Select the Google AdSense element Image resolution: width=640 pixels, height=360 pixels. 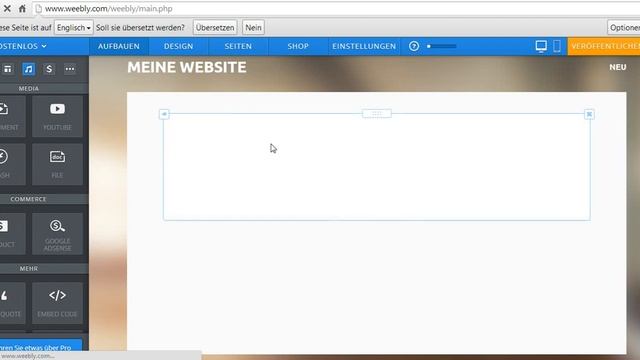click(57, 234)
